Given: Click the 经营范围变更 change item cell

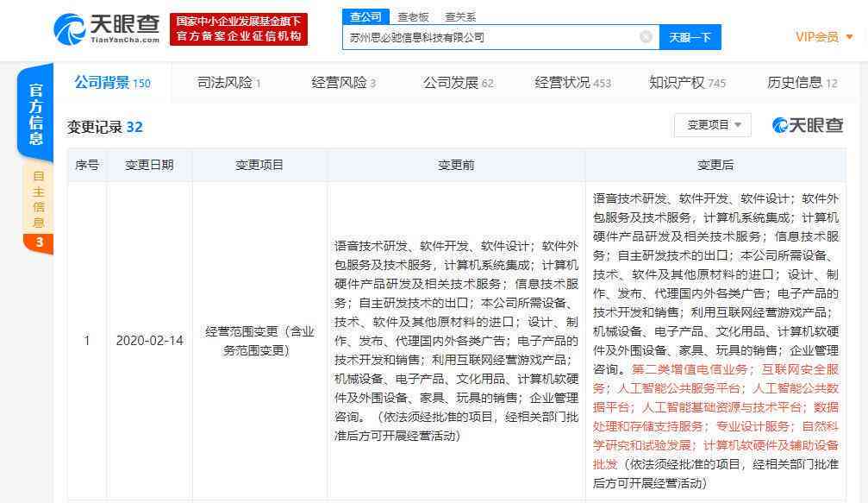Looking at the screenshot, I should tap(259, 341).
